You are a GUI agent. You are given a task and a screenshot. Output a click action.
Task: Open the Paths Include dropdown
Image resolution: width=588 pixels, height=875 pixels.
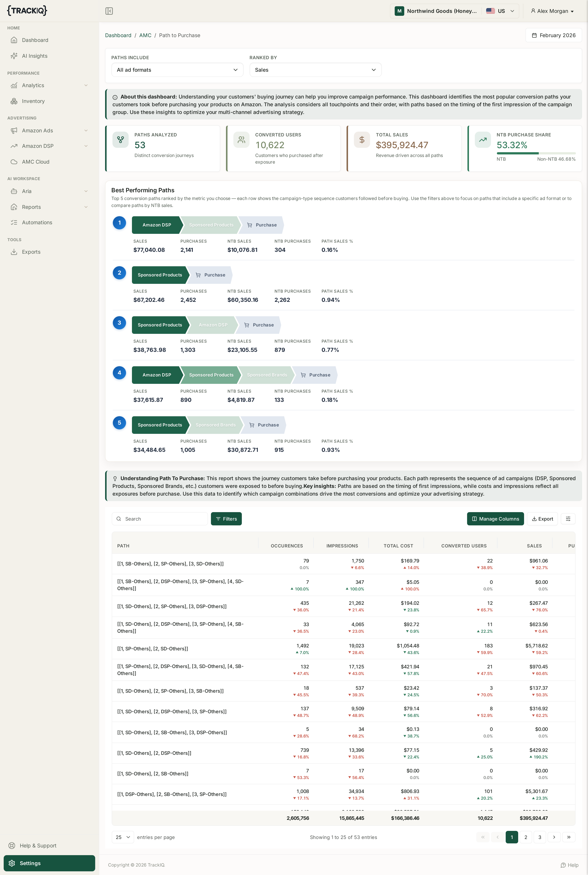tap(177, 70)
